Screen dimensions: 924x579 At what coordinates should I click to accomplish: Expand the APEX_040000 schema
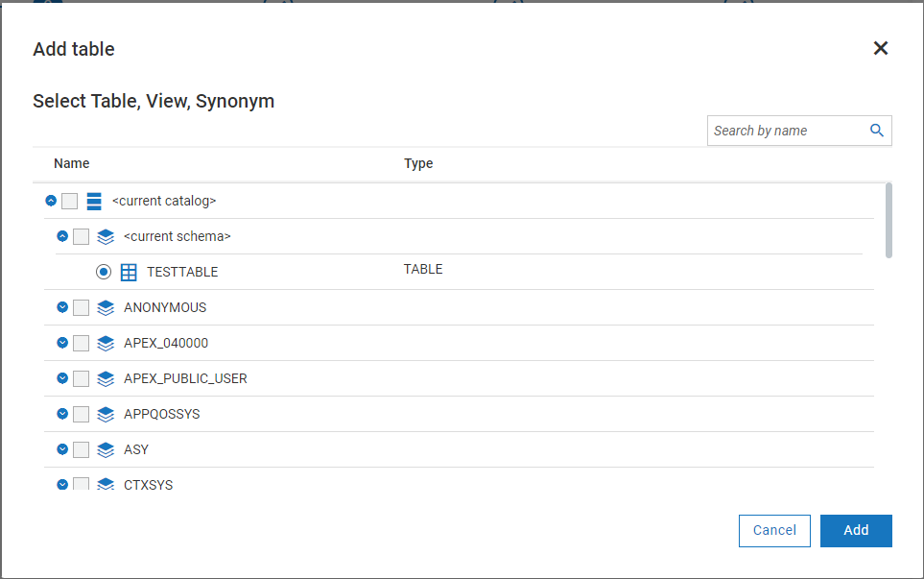tap(62, 343)
